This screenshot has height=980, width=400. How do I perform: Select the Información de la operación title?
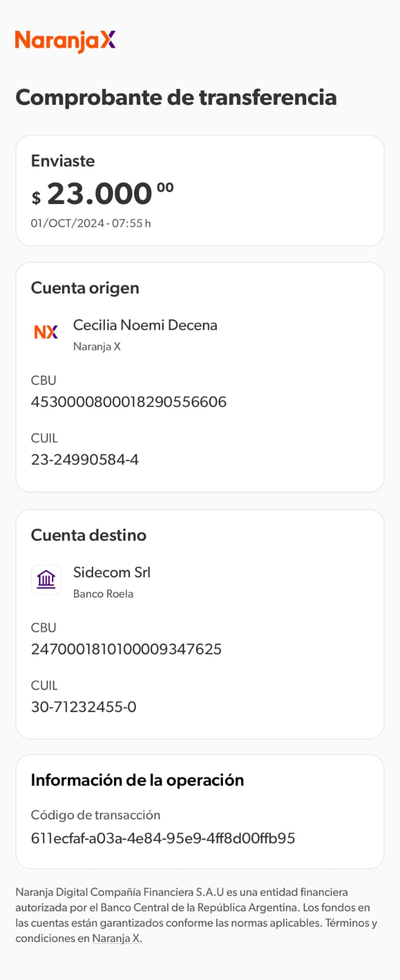[x=137, y=780]
